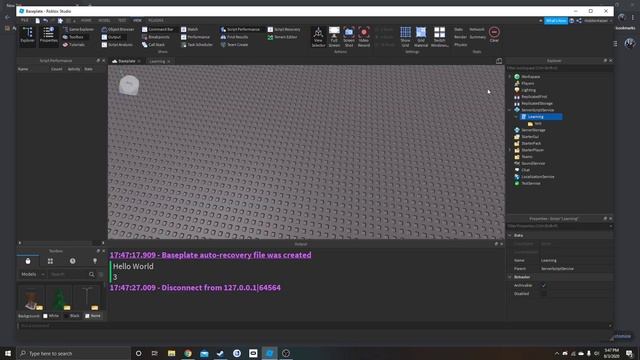Screen dimensions: 640x360
Task: Switch to Full Screen view
Action: [x=334, y=37]
